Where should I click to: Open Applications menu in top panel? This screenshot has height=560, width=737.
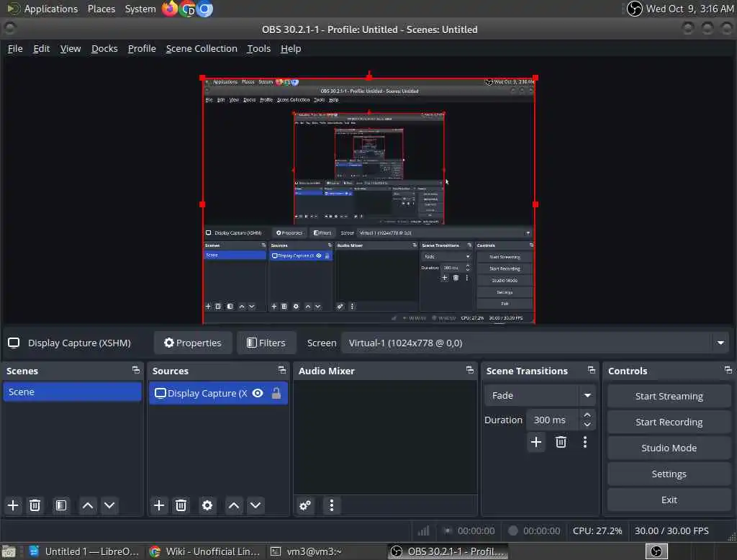pos(51,9)
